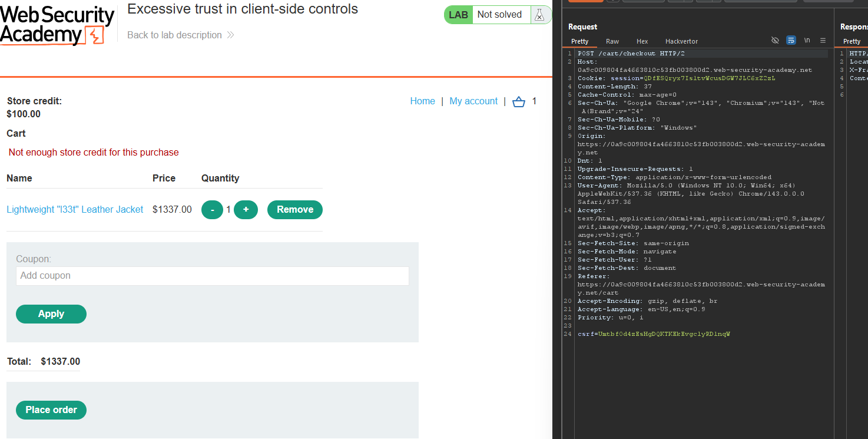The width and height of the screenshot is (868, 439).
Task: Increase jacket quantity with plus button
Action: coord(246,210)
